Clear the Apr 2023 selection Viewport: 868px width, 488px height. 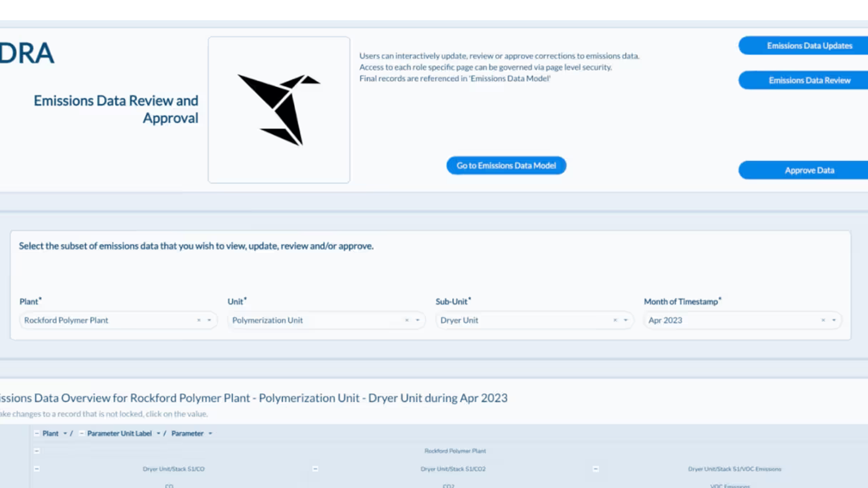tap(823, 320)
